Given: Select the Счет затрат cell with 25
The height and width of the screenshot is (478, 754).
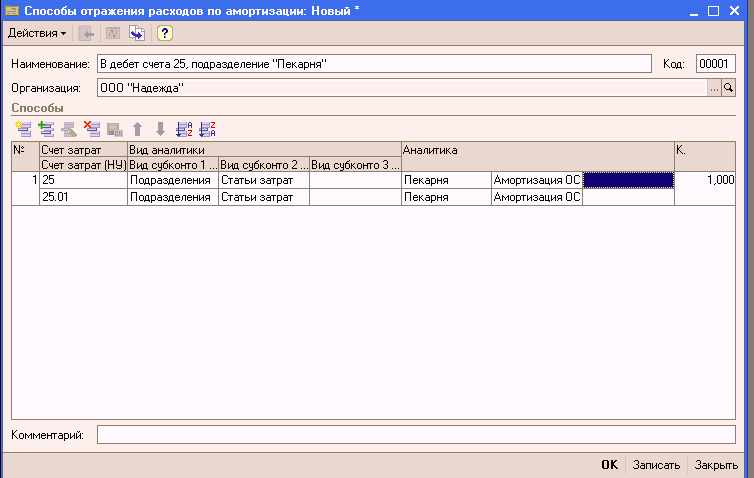Looking at the screenshot, I should coord(83,180).
